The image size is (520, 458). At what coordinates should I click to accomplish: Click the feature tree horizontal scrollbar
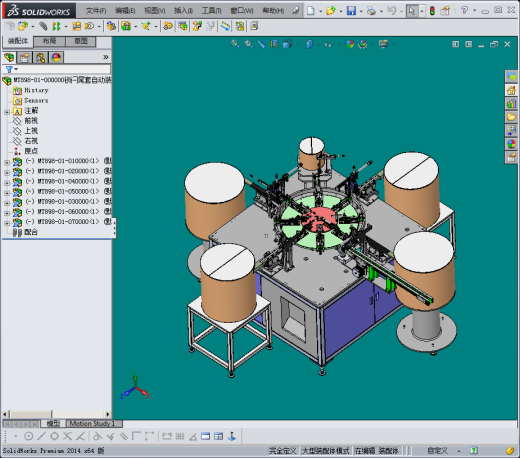(x=57, y=414)
